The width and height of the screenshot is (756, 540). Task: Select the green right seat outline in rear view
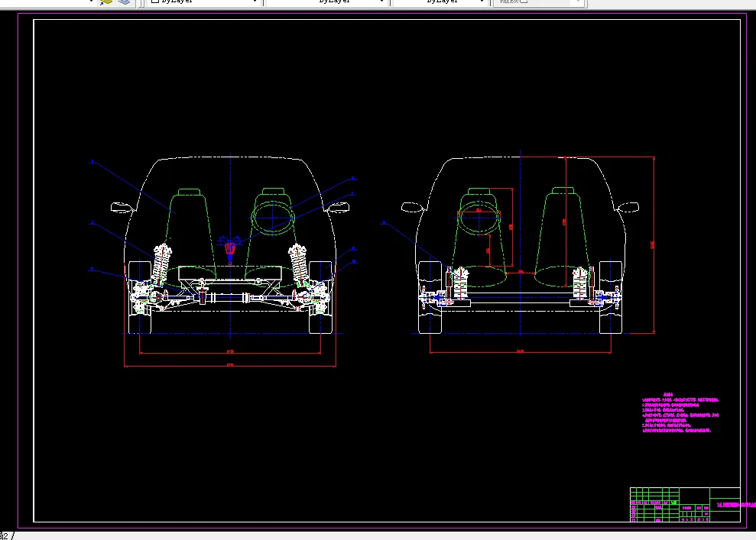(x=562, y=236)
